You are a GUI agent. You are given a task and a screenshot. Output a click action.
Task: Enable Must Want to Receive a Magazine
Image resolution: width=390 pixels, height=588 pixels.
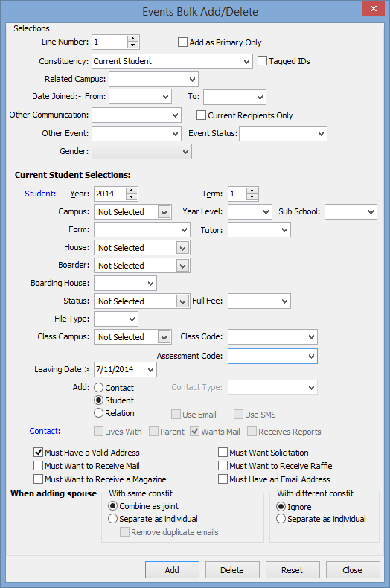tap(38, 479)
